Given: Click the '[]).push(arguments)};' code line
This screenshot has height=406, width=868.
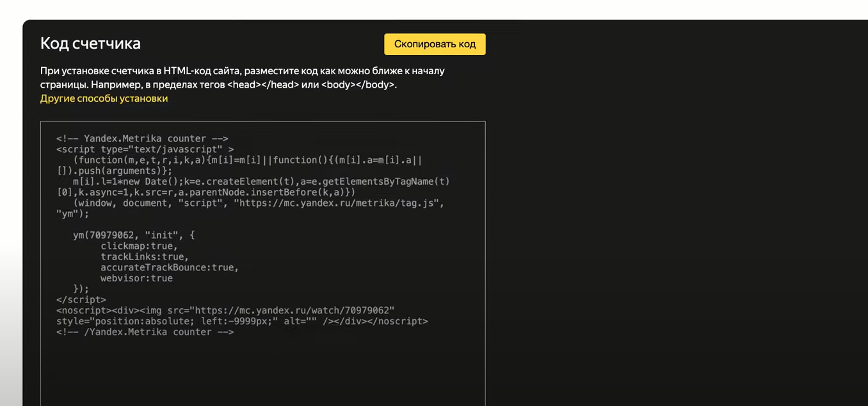Looking at the screenshot, I should 115,171.
